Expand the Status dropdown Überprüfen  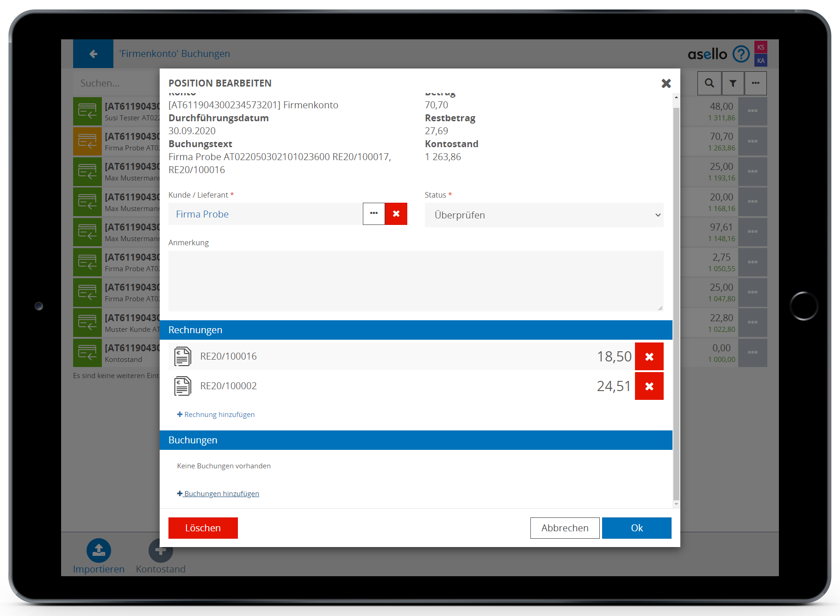(x=544, y=215)
